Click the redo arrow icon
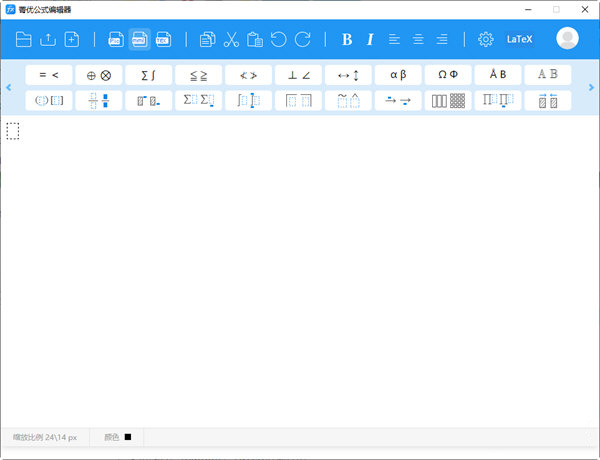Viewport: 600px width, 460px height. [x=303, y=40]
